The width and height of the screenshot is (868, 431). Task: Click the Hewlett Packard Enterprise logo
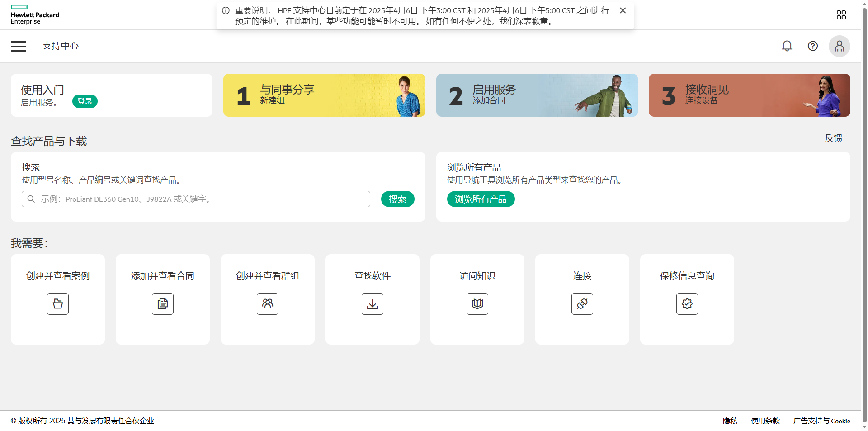pyautogui.click(x=35, y=14)
